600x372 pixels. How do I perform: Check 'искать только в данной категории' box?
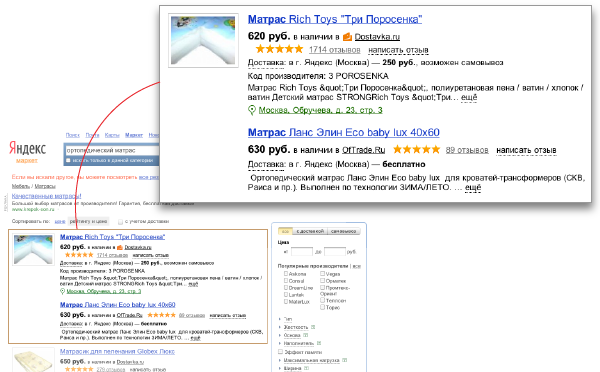[68, 160]
